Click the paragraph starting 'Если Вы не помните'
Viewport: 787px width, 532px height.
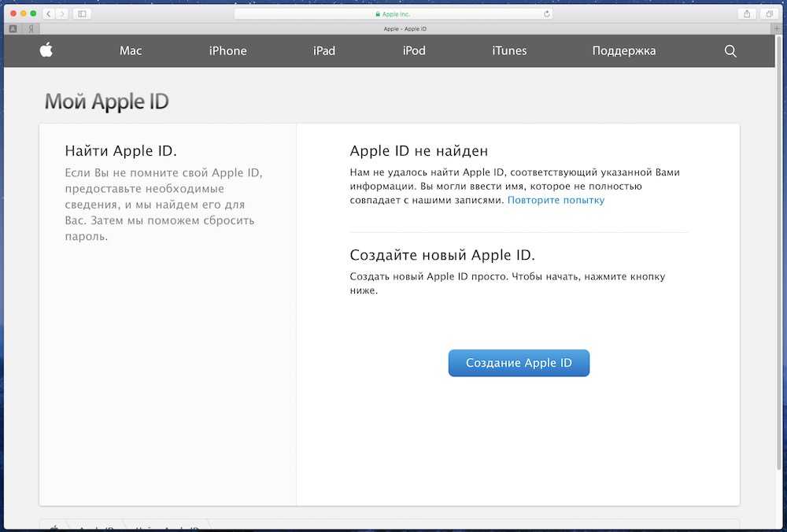(x=164, y=205)
